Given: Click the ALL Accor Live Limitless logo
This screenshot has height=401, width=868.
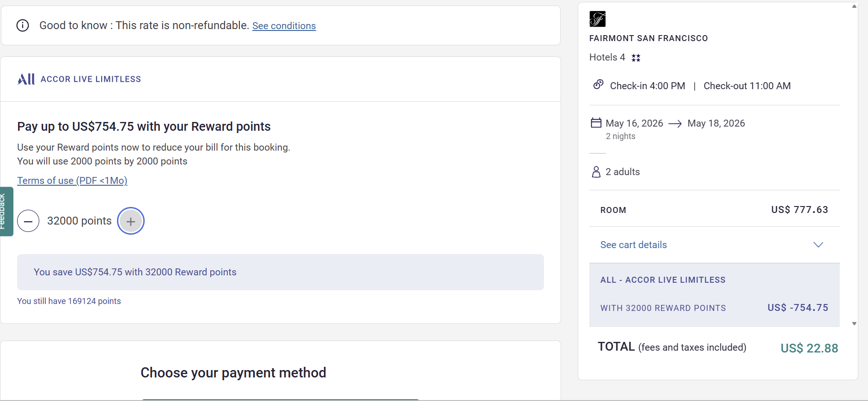Looking at the screenshot, I should (x=26, y=79).
